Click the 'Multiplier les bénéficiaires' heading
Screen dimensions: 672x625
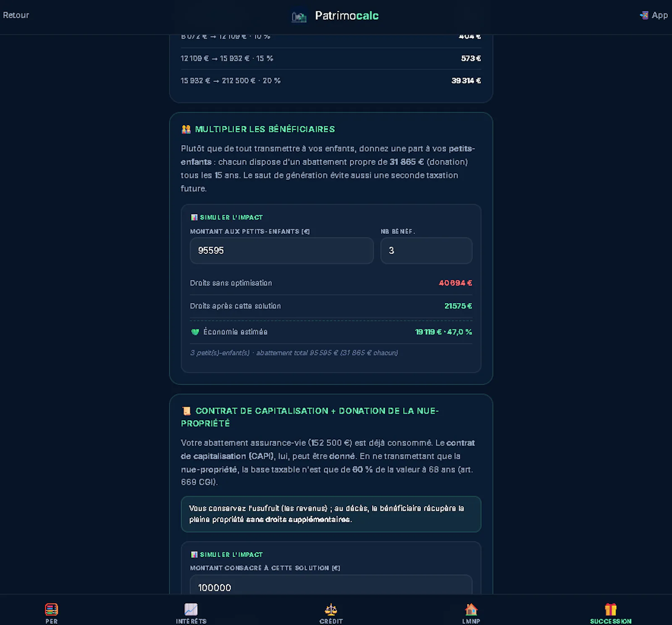click(265, 129)
